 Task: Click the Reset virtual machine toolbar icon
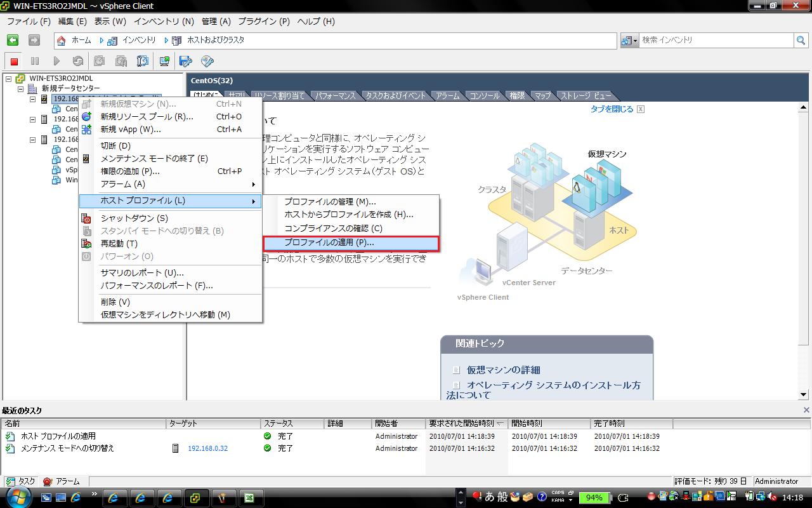77,61
